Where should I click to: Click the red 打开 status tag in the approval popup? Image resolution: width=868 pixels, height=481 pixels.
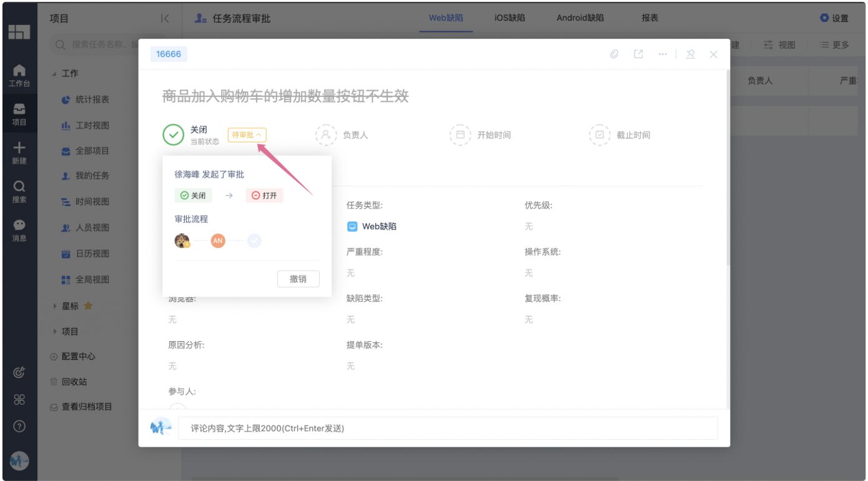(x=265, y=196)
